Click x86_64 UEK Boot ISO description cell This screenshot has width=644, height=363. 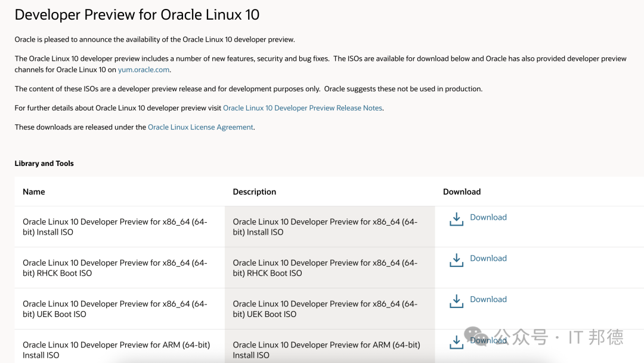coord(330,309)
